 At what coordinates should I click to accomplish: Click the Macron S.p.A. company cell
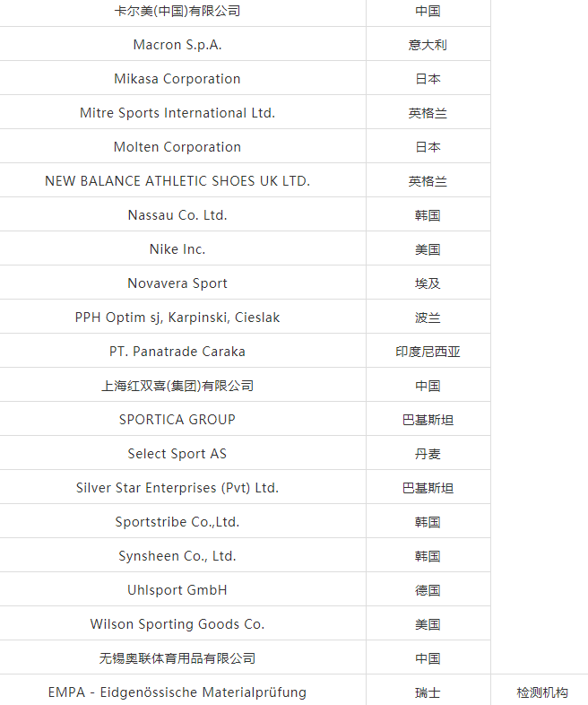coord(177,45)
